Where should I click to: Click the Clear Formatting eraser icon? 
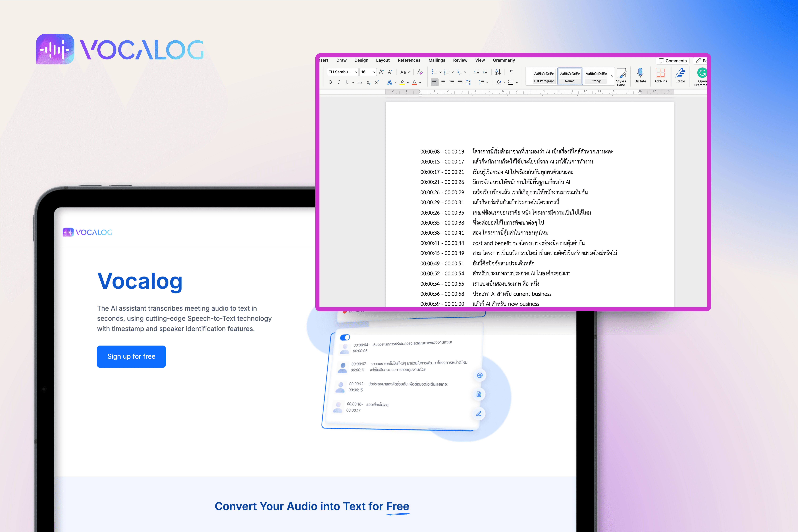(420, 72)
